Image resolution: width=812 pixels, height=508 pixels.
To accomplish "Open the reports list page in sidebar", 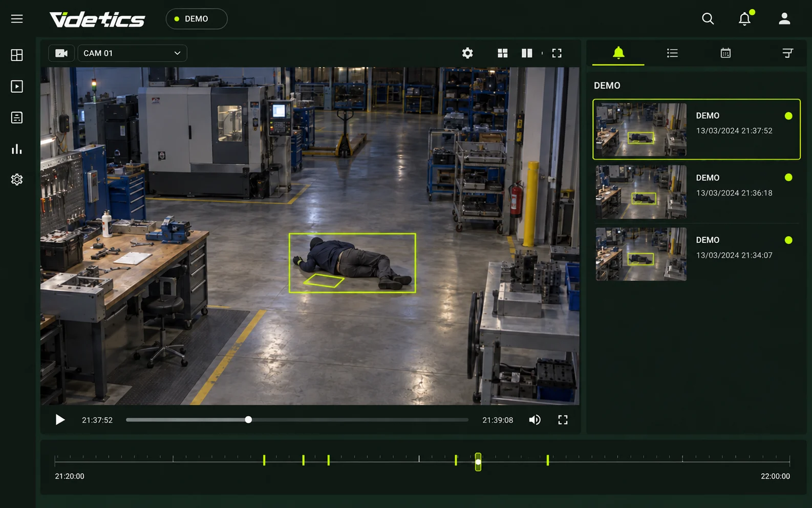I will tap(17, 118).
